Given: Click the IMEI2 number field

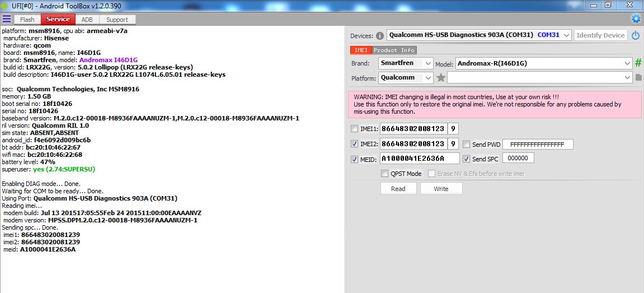Looking at the screenshot, I should click(413, 143).
